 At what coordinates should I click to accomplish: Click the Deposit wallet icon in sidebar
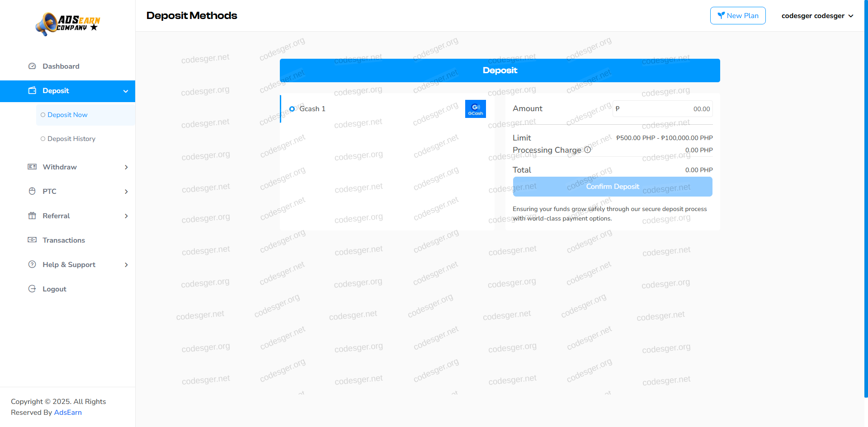[x=32, y=90]
